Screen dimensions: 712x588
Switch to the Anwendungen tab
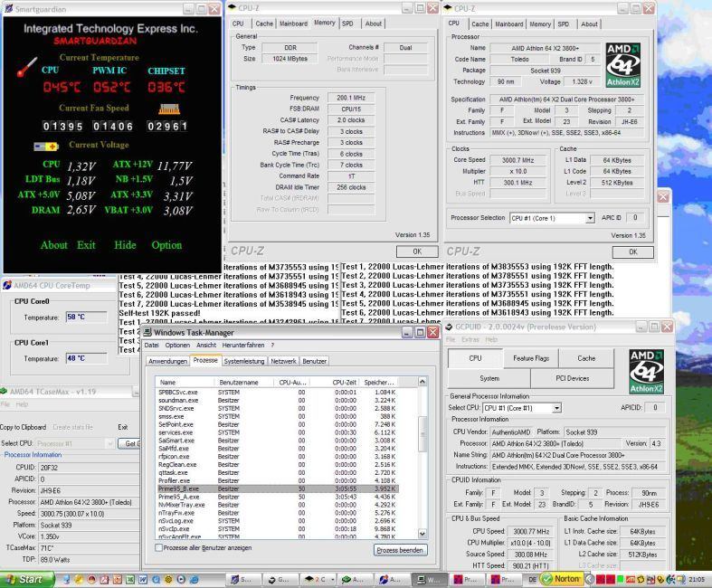click(x=168, y=361)
